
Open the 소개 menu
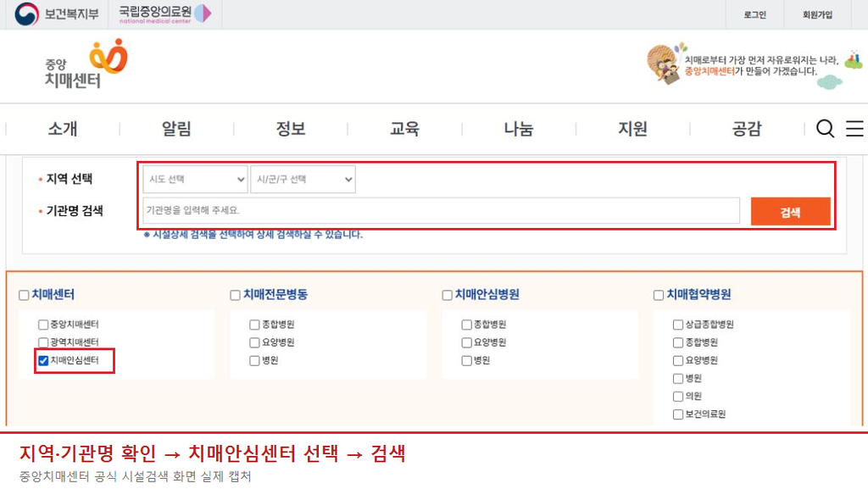coord(63,129)
